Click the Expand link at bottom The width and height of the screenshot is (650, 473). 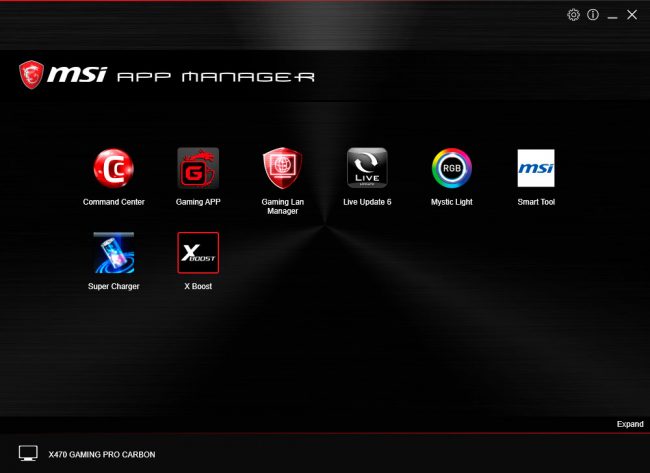pos(630,424)
